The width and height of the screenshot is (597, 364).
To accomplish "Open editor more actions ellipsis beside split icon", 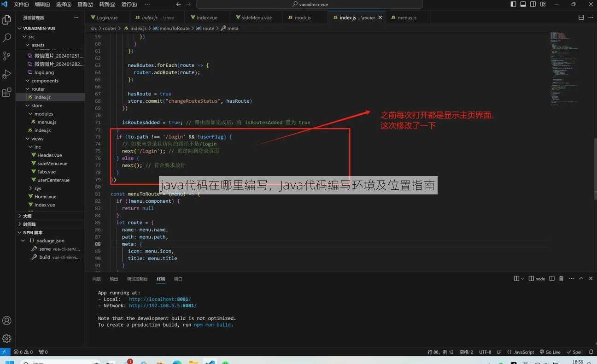I will (591, 18).
